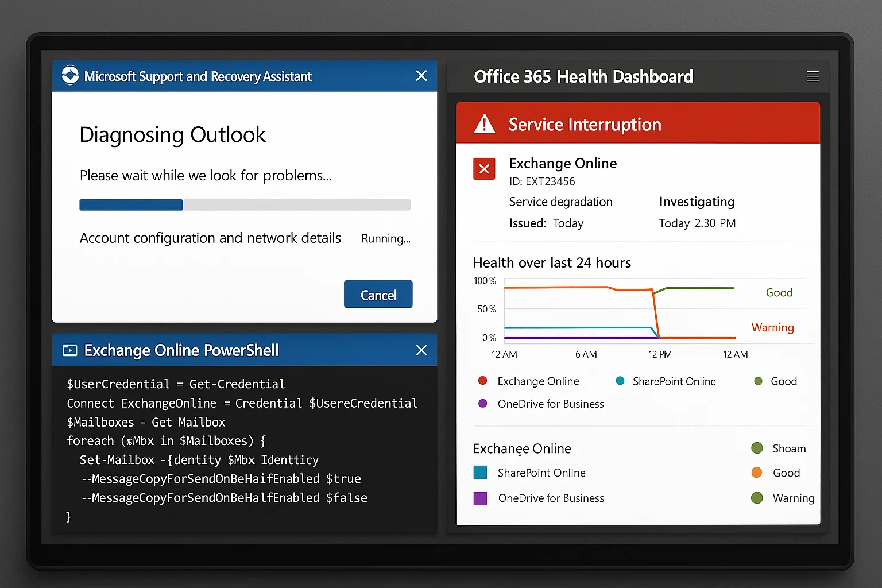Image resolution: width=882 pixels, height=588 pixels.
Task: Click the 'Set-Mailbox' code line
Action: pyautogui.click(x=199, y=460)
